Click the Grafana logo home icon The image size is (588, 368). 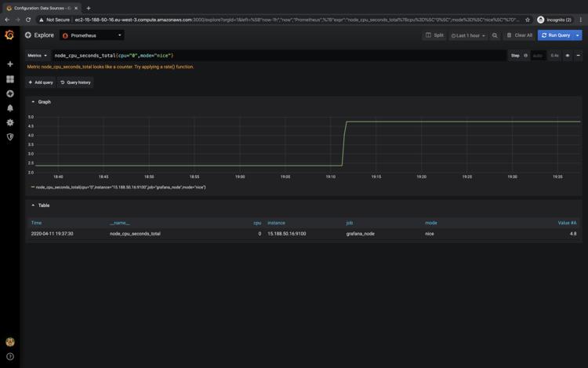[x=9, y=35]
